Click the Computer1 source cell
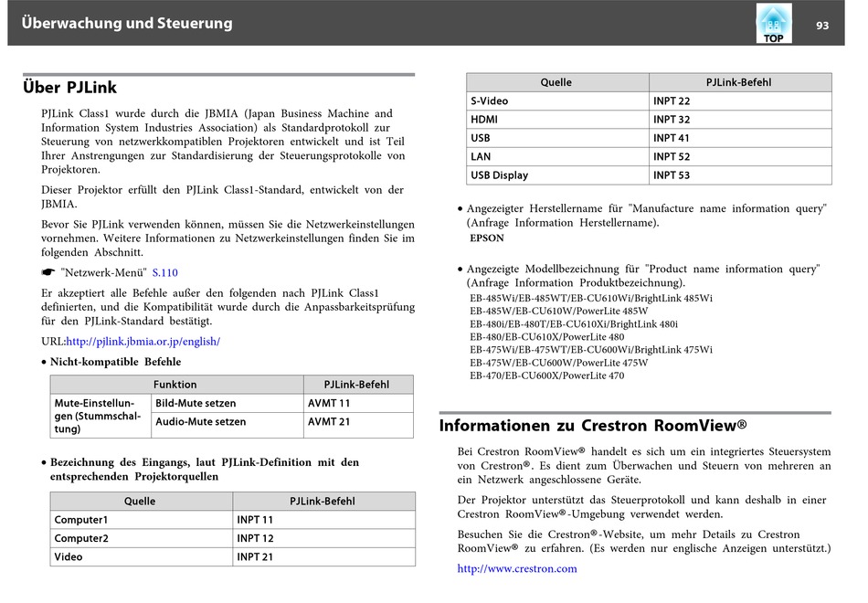This screenshot has width=868, height=603. [141, 519]
